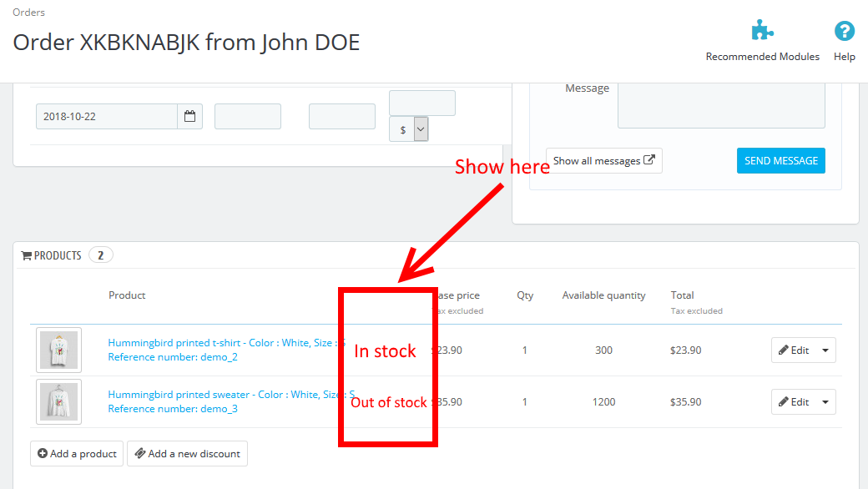Viewport: 868px width, 489px height.
Task: Expand the t-shirt row Edit dropdown arrow
Action: 825,350
